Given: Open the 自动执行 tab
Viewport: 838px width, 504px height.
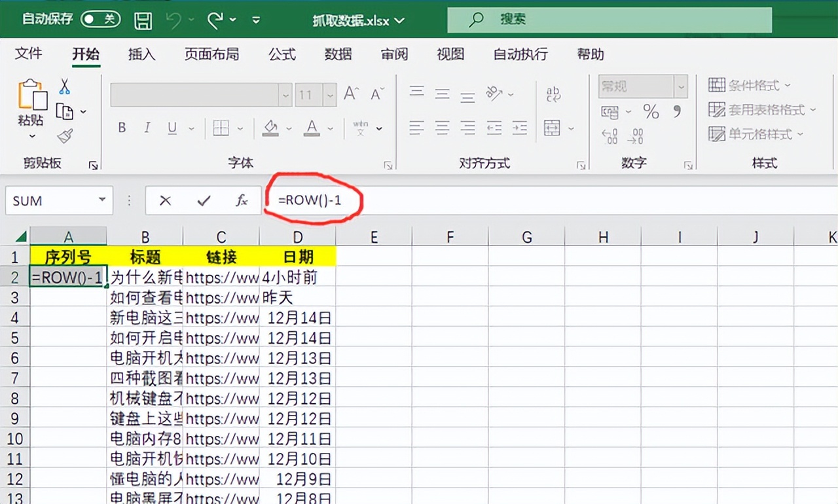Looking at the screenshot, I should click(x=520, y=54).
